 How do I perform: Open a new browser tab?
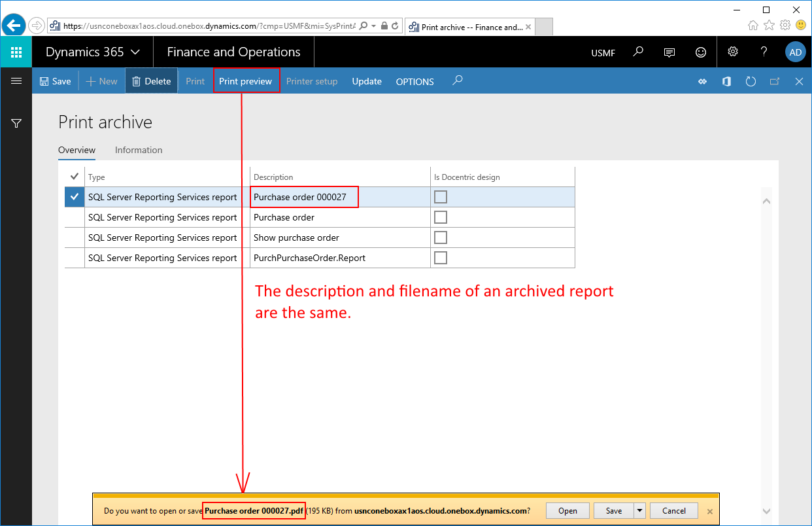(544, 27)
